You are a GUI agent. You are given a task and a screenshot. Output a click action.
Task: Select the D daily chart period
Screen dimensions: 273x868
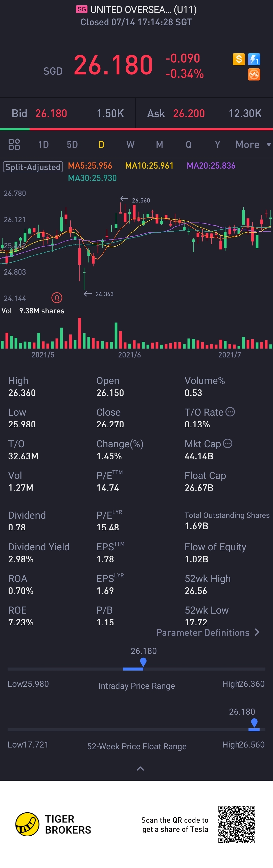tap(101, 145)
